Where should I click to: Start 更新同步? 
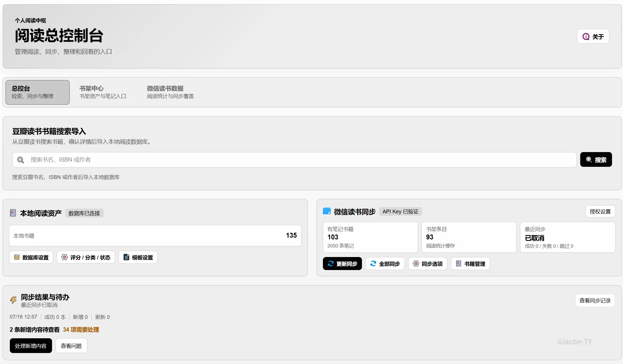342,264
